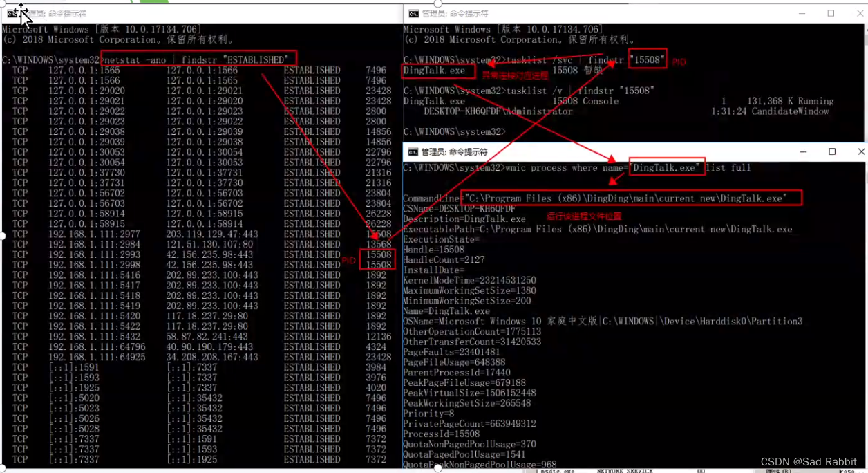The height and width of the screenshot is (473, 868).
Task: Click the CandidateWindow title text
Action: (790, 111)
